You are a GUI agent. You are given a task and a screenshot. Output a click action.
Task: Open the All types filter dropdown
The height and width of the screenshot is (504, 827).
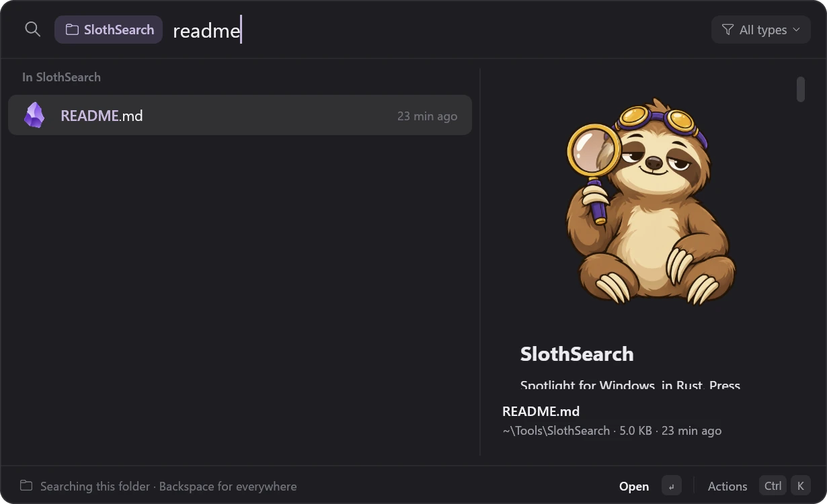[760, 30]
